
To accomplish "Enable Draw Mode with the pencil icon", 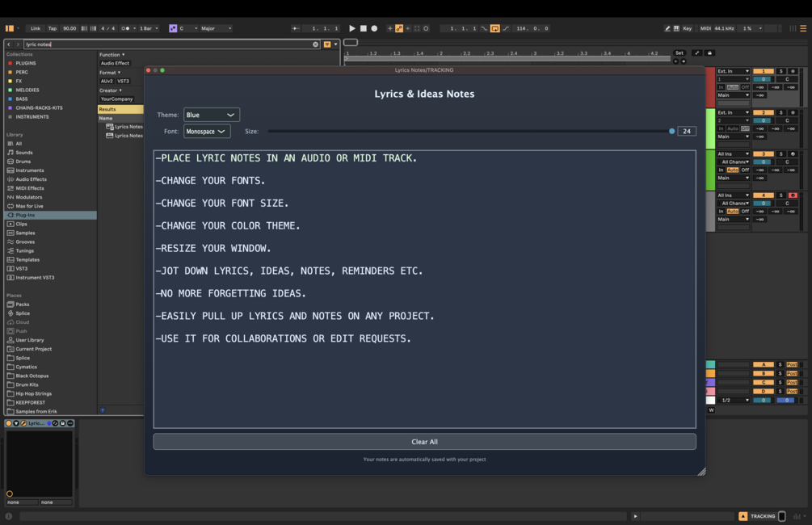I will pos(667,28).
